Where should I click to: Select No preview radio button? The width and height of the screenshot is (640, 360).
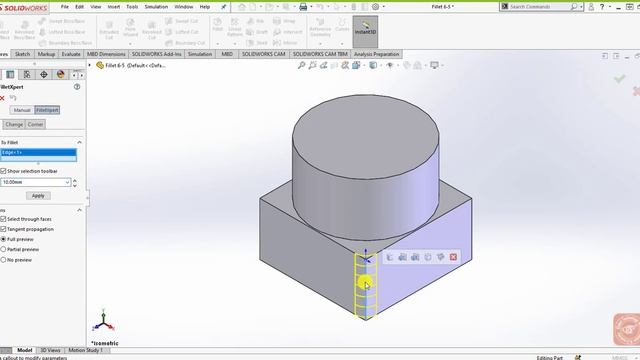pyautogui.click(x=3, y=260)
